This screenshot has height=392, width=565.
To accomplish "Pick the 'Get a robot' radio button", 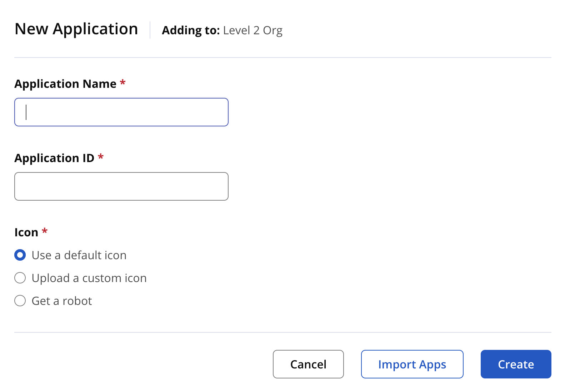I will coord(20,301).
